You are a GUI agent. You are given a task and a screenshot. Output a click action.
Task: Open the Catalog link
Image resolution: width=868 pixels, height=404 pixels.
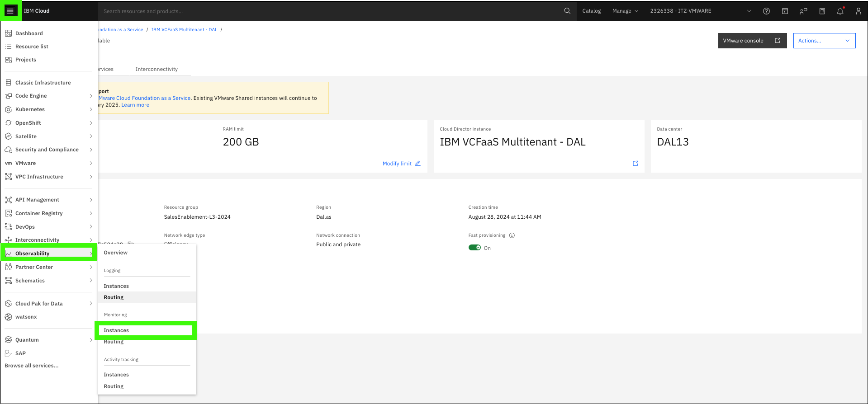pyautogui.click(x=591, y=11)
